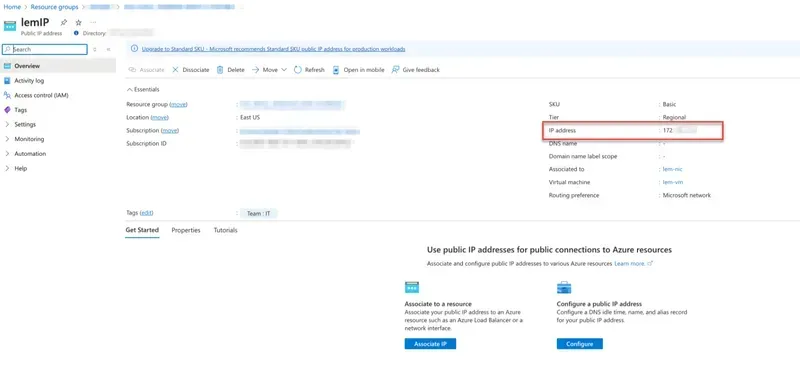This screenshot has width=800, height=365.
Task: Click move link beside Location
Action: pyautogui.click(x=160, y=117)
